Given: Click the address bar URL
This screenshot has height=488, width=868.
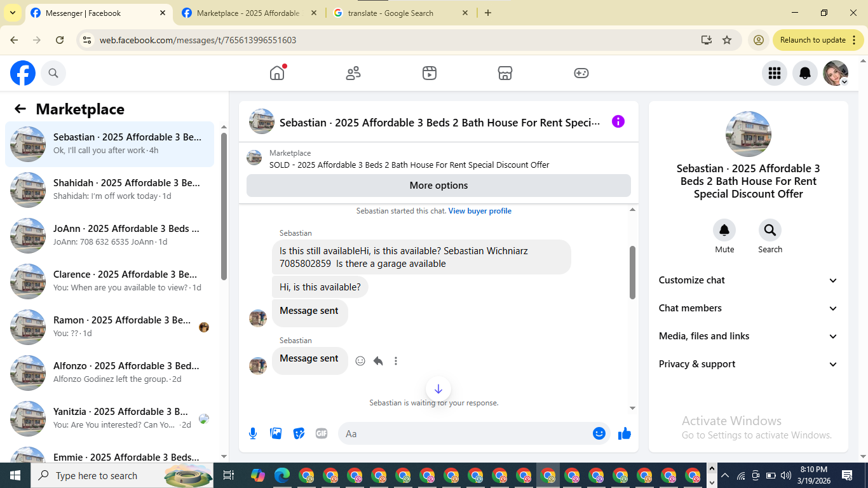Looking at the screenshot, I should (x=198, y=40).
